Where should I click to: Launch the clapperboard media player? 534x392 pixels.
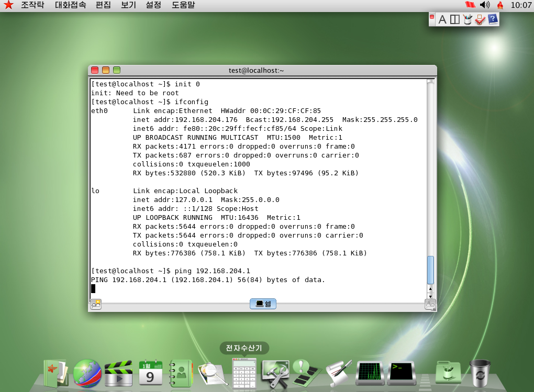coord(118,374)
